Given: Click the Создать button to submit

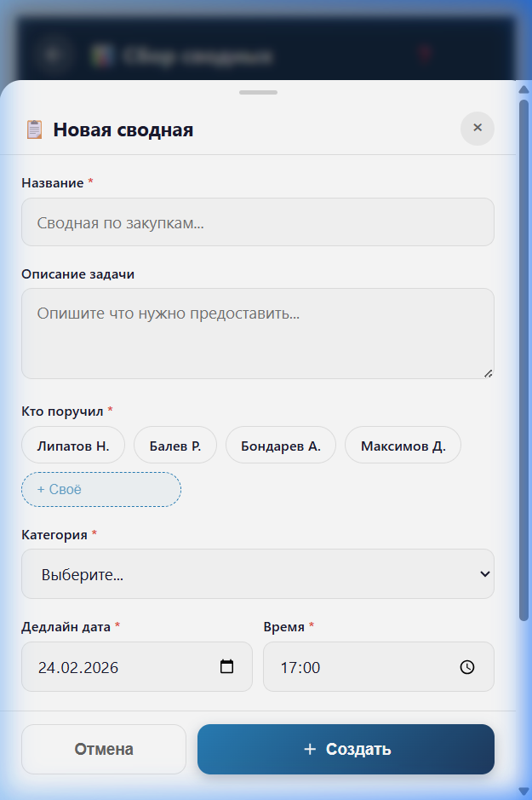Looking at the screenshot, I should [346, 749].
